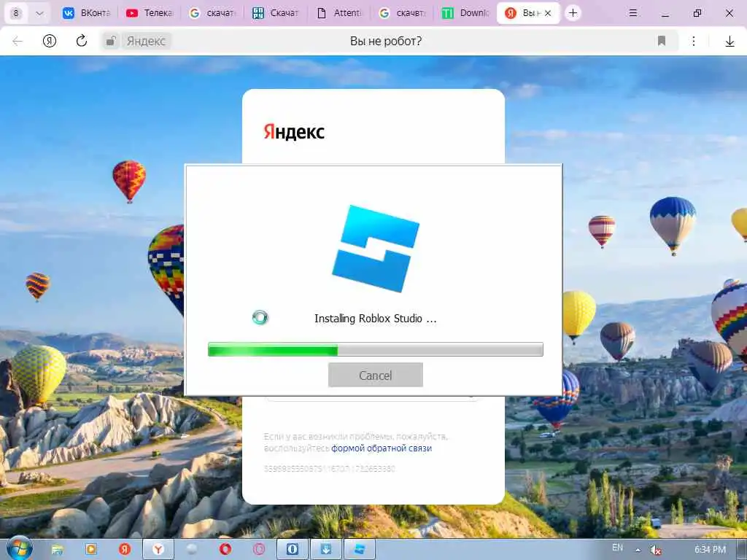Screen dimensions: 747x560
Task: Open a new browser tab
Action: click(573, 13)
